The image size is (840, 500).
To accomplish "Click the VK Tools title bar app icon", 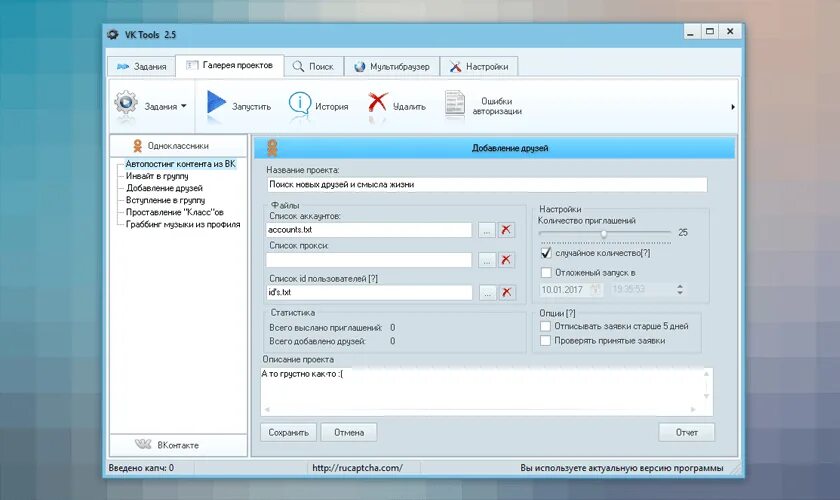I will pos(113,34).
